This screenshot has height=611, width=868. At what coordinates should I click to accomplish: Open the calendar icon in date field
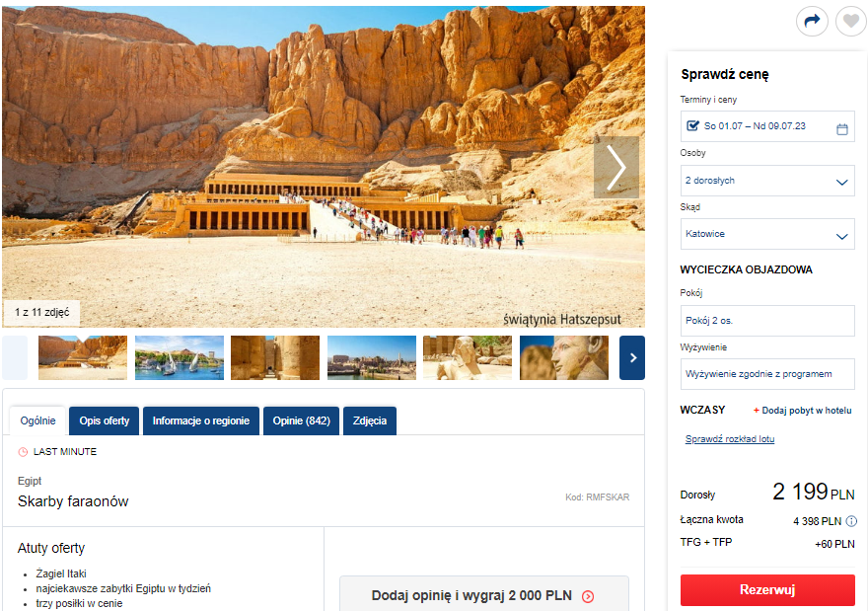point(841,129)
